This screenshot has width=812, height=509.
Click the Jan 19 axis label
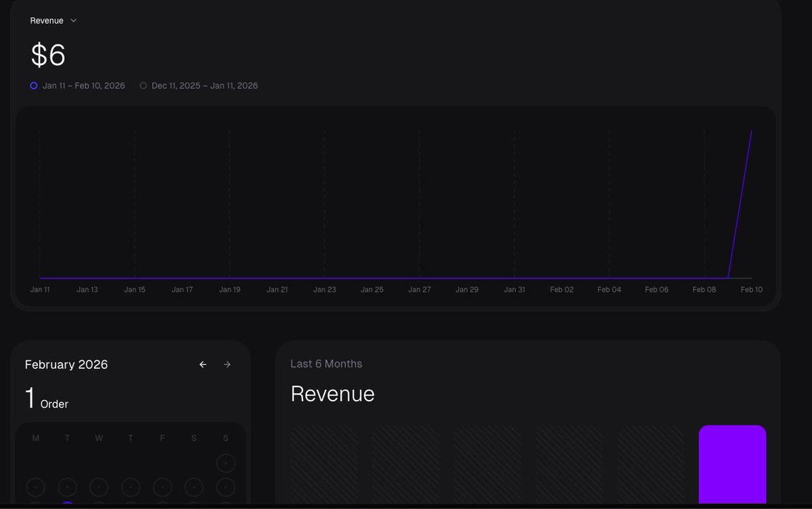tap(229, 290)
